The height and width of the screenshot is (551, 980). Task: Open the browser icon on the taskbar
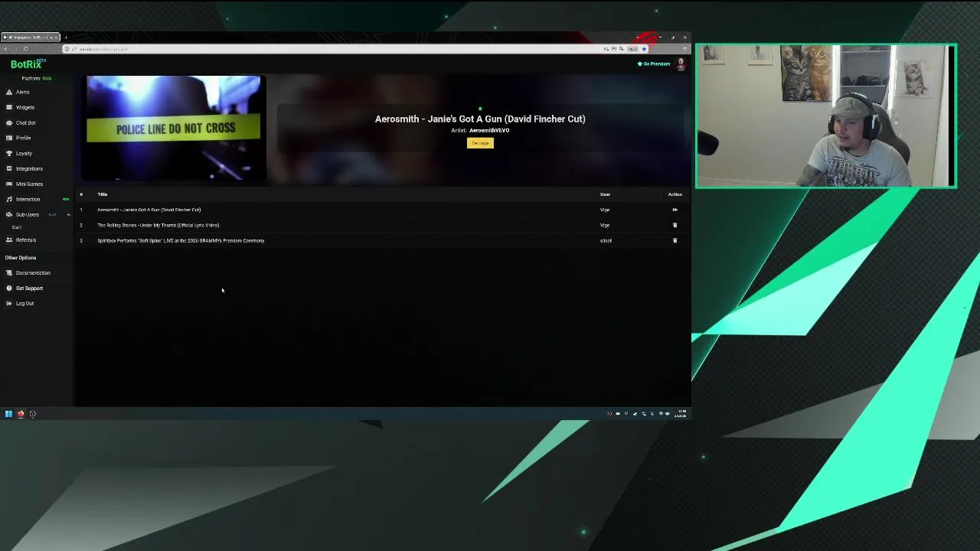21,414
